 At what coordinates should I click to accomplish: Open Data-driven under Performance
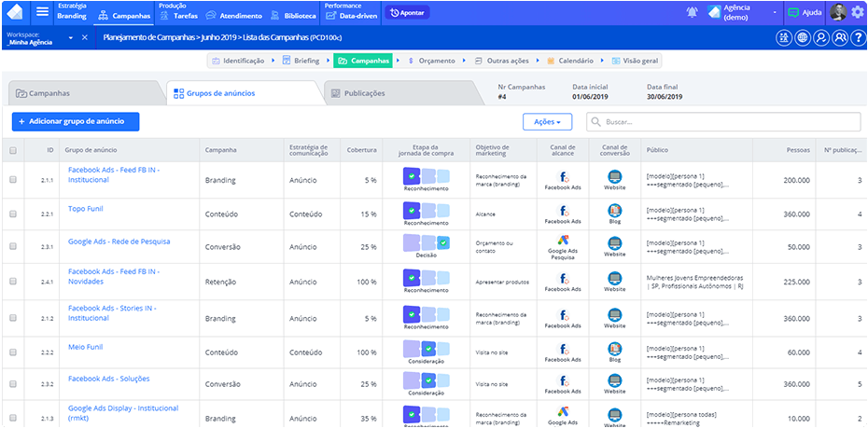pos(352,16)
